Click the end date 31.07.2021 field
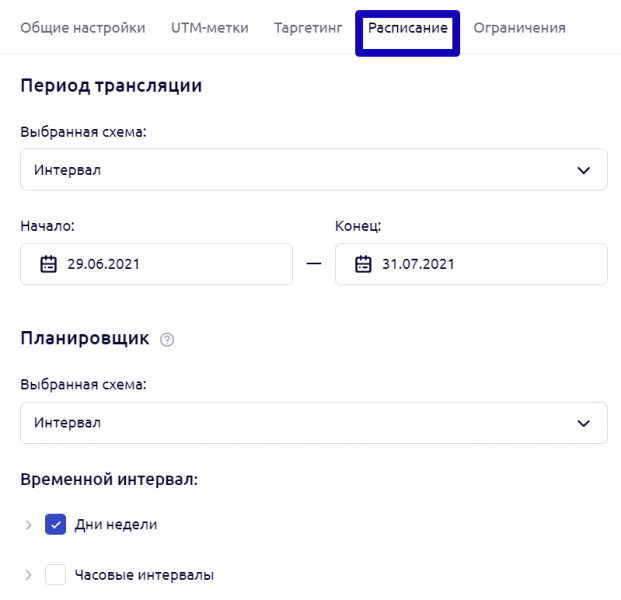 [x=471, y=264]
